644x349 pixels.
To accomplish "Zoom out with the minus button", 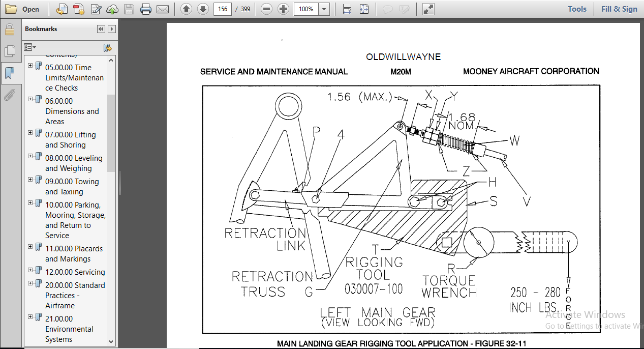I will coord(267,9).
